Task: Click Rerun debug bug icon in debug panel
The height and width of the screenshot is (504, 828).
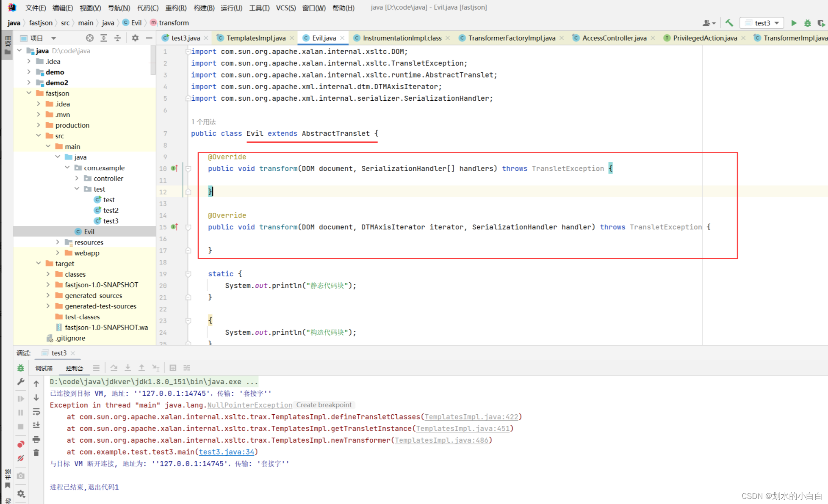Action: (x=20, y=368)
